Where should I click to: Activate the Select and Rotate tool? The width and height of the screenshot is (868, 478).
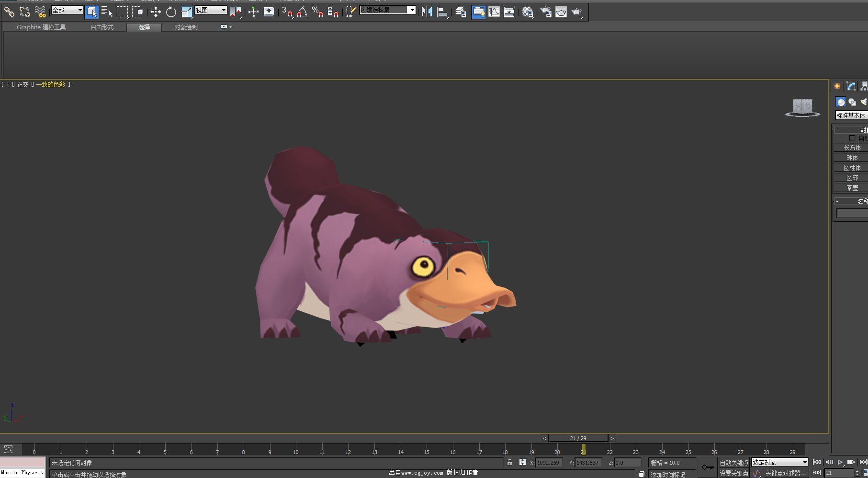171,12
